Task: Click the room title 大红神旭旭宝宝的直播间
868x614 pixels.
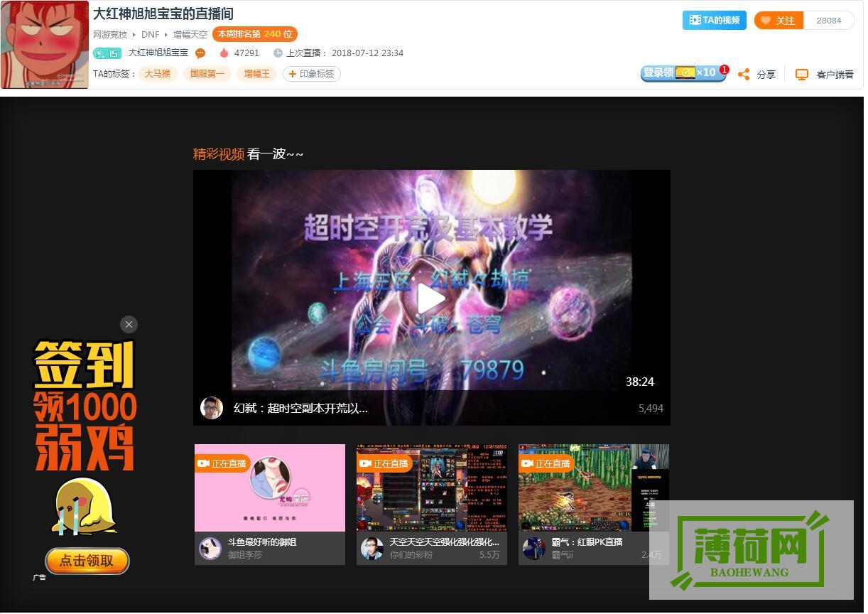Action: coord(163,14)
